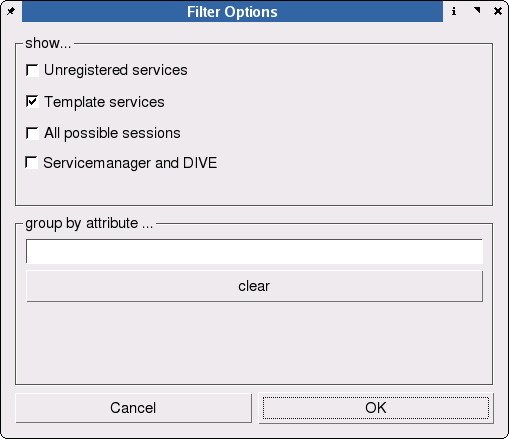Screen dimensions: 509x439
Task: Cancel the filter options dialog
Action: click(133, 408)
